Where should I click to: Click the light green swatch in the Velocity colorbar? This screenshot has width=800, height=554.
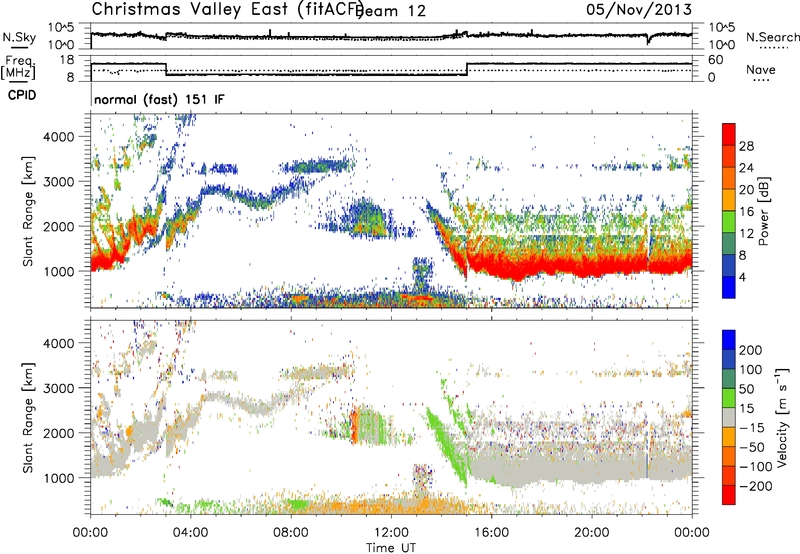729,398
